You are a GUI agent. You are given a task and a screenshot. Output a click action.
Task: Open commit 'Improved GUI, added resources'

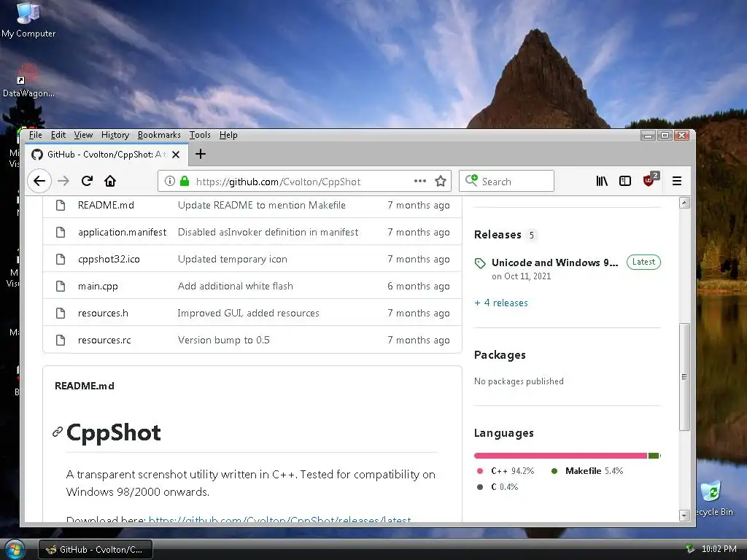click(x=248, y=314)
